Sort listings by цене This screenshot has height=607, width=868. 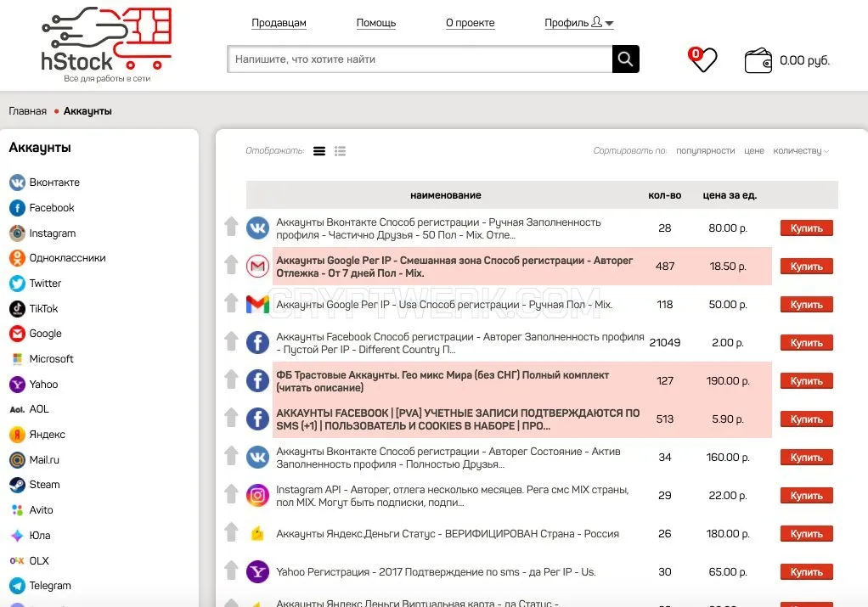pos(754,150)
